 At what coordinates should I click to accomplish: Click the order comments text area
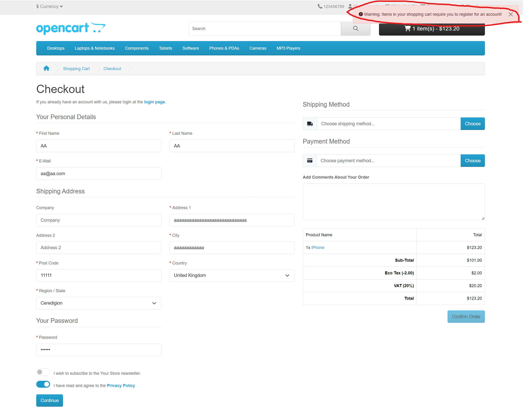[394, 202]
